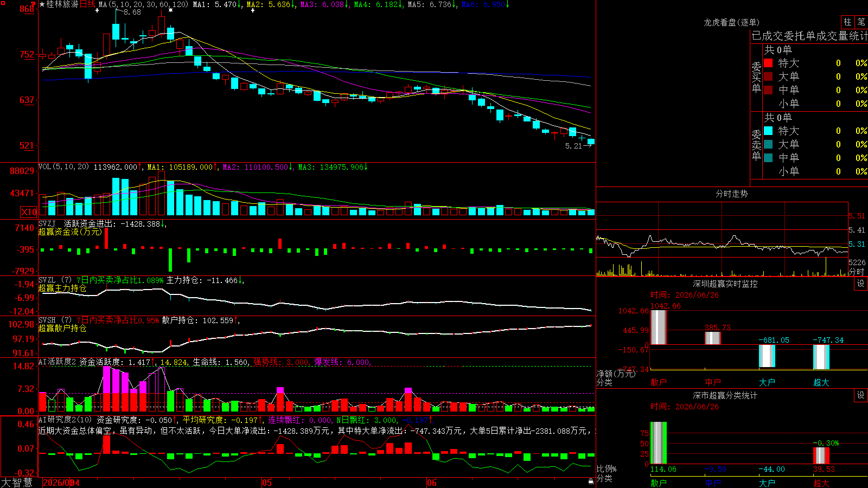Click the asterisk marker above the candles
The height and width of the screenshot is (488, 868).
171,10
